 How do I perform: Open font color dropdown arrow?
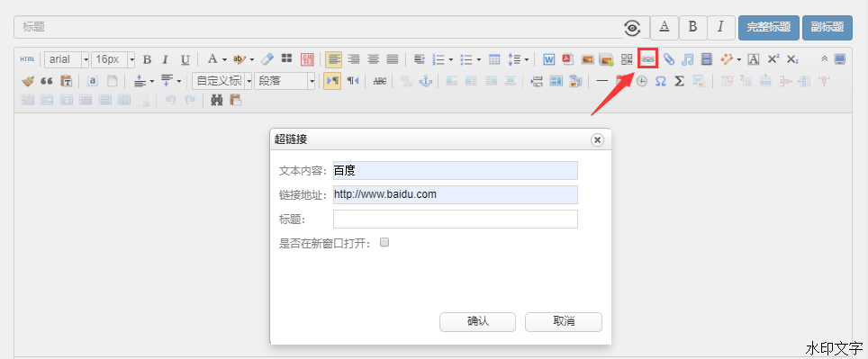click(225, 59)
